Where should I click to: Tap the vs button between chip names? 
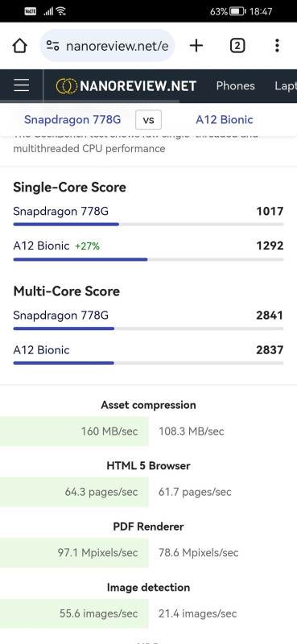(x=148, y=120)
